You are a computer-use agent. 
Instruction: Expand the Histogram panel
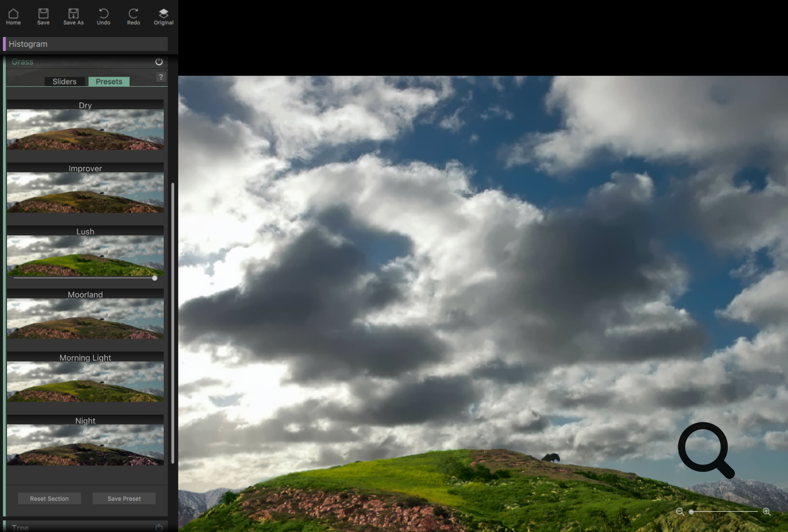click(x=86, y=44)
